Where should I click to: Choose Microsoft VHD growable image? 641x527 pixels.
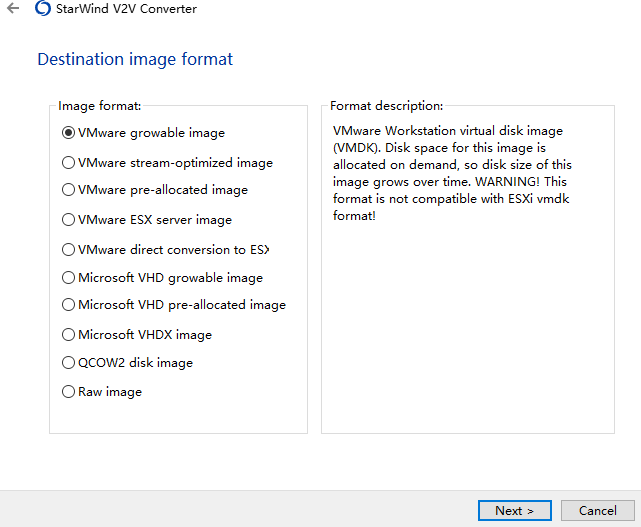coord(162,278)
